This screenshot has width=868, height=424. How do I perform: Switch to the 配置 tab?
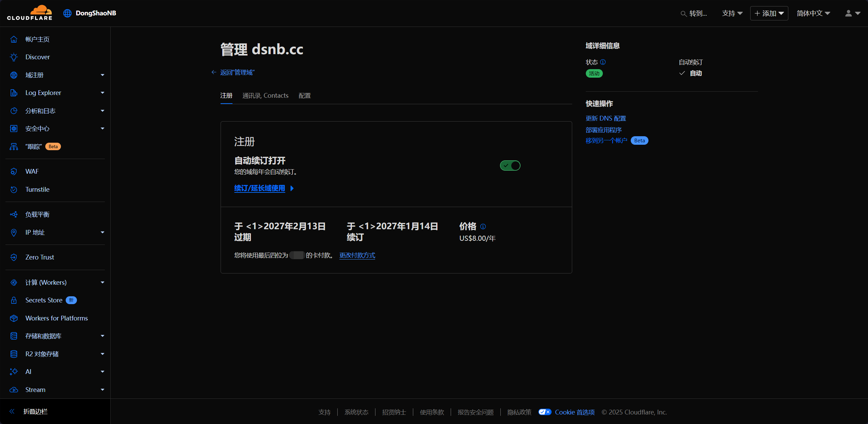304,96
